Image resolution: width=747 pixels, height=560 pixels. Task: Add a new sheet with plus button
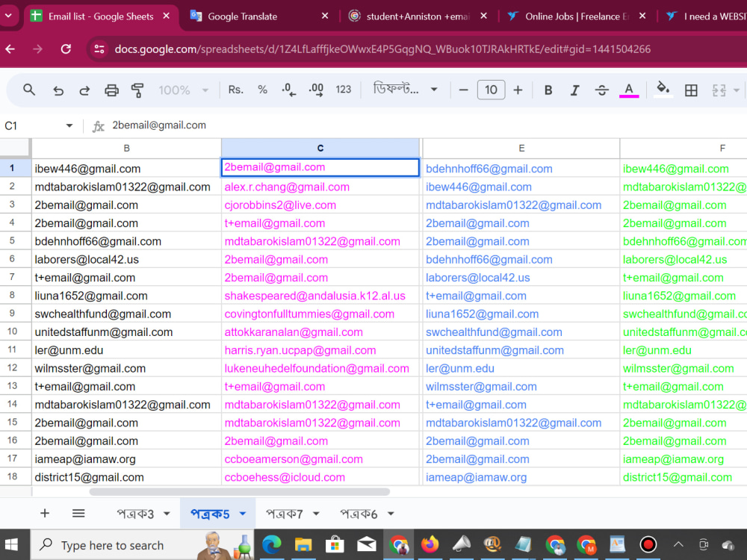pos(45,514)
